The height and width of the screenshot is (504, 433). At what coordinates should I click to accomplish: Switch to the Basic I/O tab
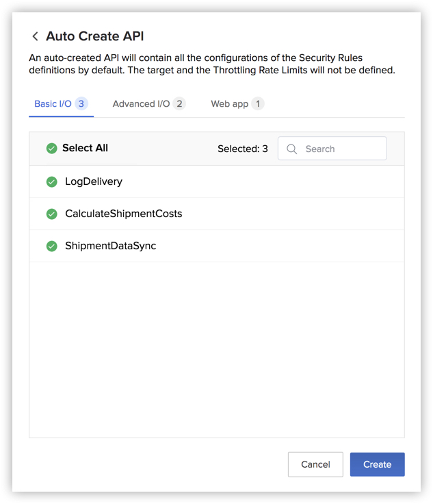[53, 104]
